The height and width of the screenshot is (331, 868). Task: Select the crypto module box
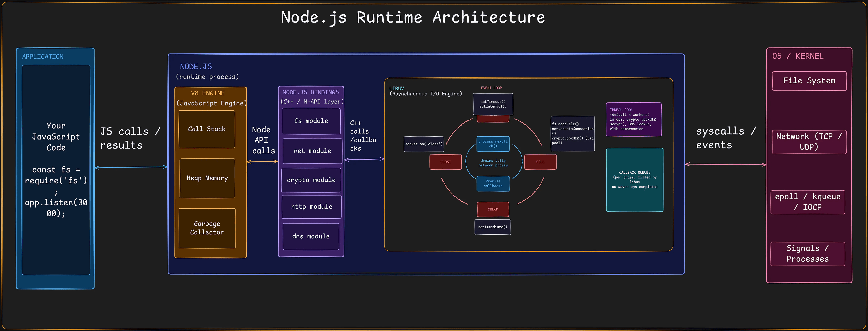(x=311, y=180)
